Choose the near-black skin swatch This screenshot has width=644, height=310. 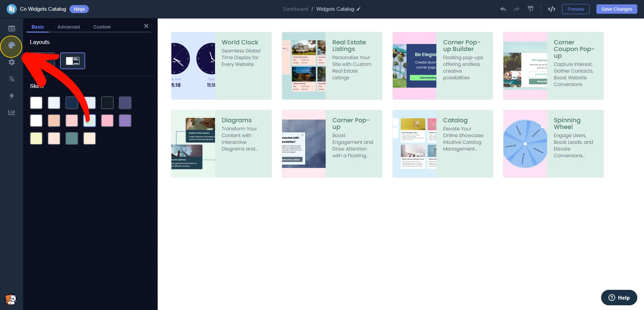point(107,103)
